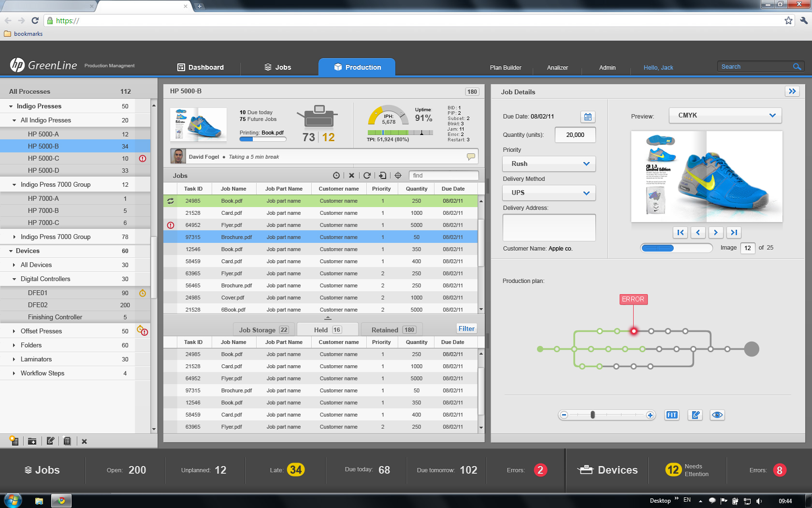The width and height of the screenshot is (812, 508).
Task: Click the delete X icon in Jobs toolbar
Action: tap(351, 176)
